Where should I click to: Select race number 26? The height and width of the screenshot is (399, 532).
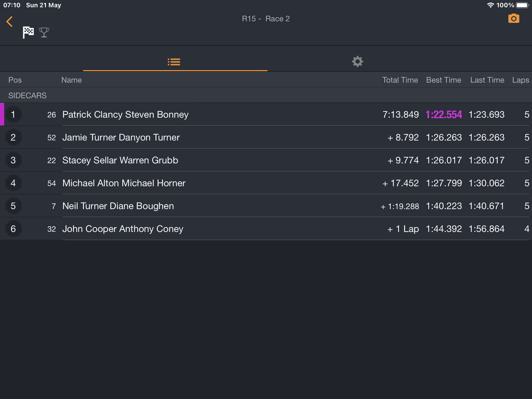coord(51,115)
